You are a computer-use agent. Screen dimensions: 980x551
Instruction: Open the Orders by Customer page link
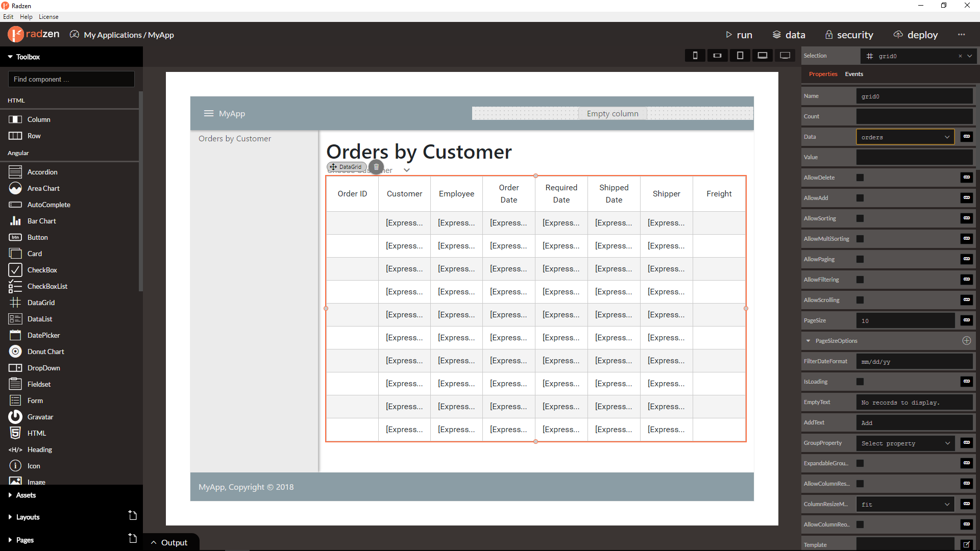coord(235,139)
